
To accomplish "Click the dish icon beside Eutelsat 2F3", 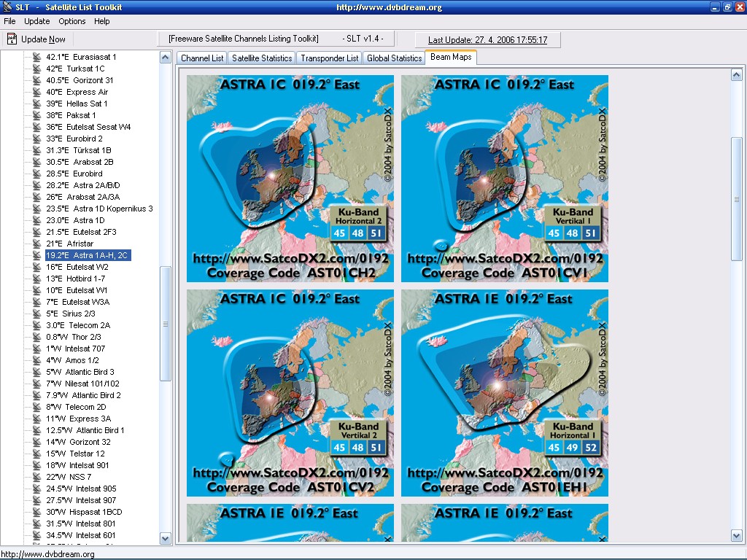I will click(x=36, y=232).
